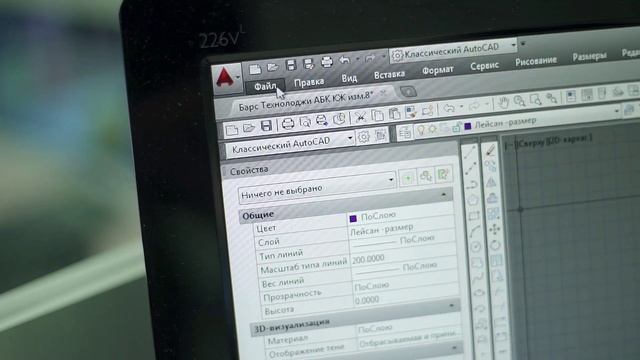
Task: Click New in the Quick Access toolbar
Action: 255,69
